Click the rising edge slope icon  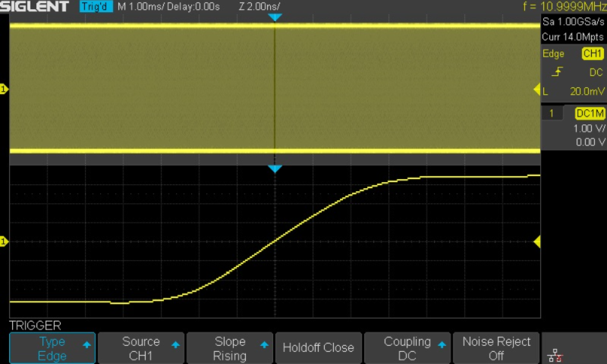click(557, 72)
